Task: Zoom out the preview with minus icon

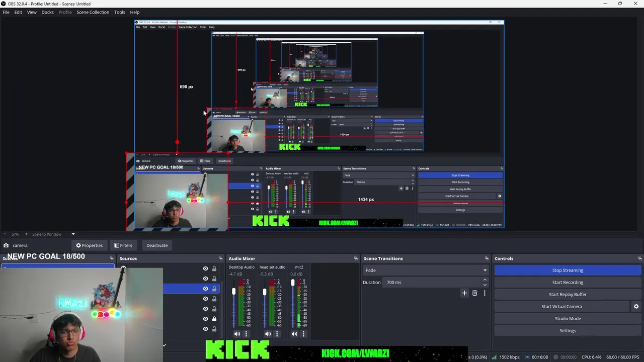Action: point(5,234)
